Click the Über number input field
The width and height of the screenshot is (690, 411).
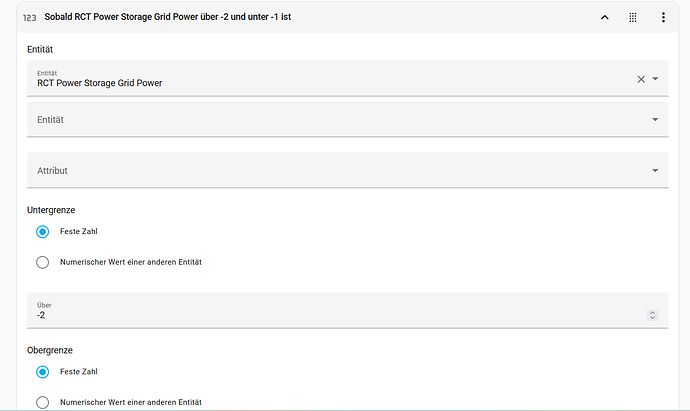pos(348,311)
